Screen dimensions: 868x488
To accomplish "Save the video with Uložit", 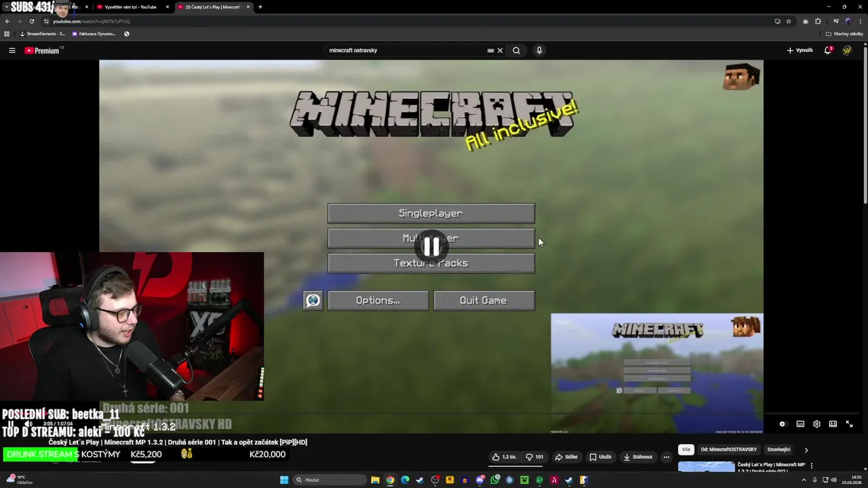I will pyautogui.click(x=601, y=457).
